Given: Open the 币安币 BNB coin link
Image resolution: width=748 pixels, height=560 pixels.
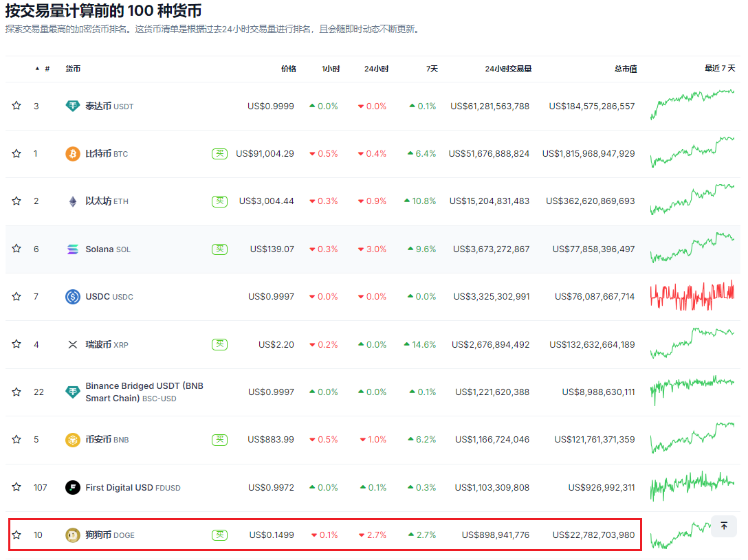Looking at the screenshot, I should click(107, 440).
